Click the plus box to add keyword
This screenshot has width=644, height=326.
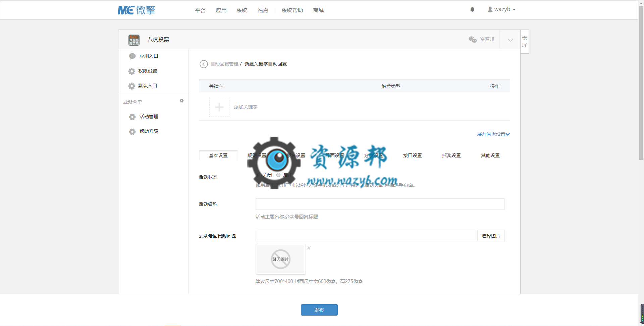click(x=219, y=107)
